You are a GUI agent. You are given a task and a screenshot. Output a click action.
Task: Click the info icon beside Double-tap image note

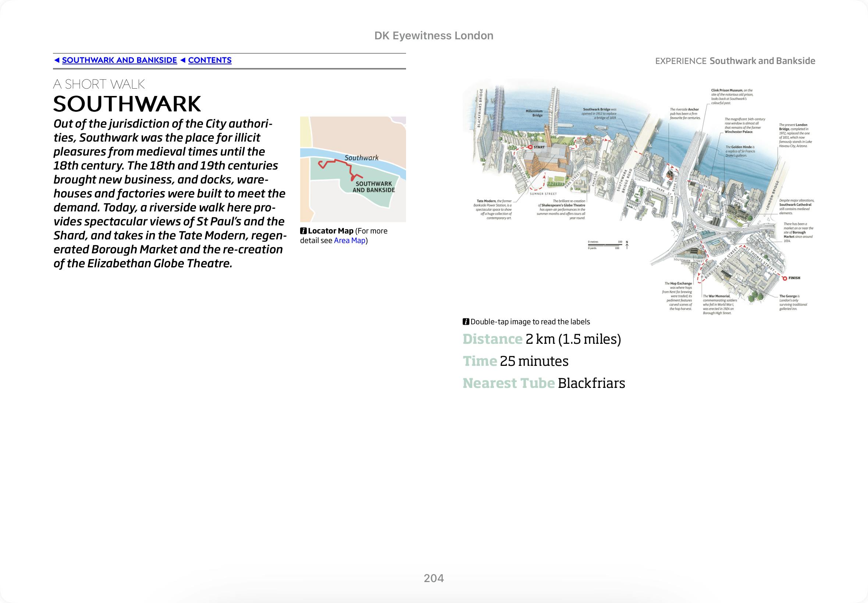[x=466, y=322]
